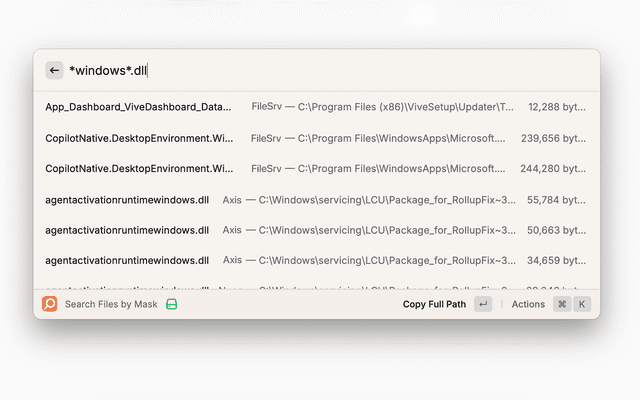Select the CopilotNative result sized 244,280 bytes
640x400 pixels.
click(138, 168)
